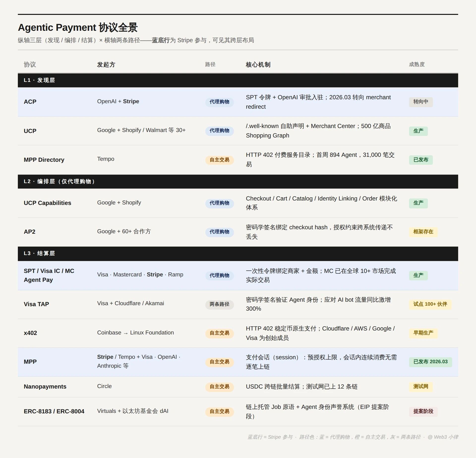Select the L3 · 结算层 section header
The width and height of the screenshot is (476, 458).
coord(39,253)
